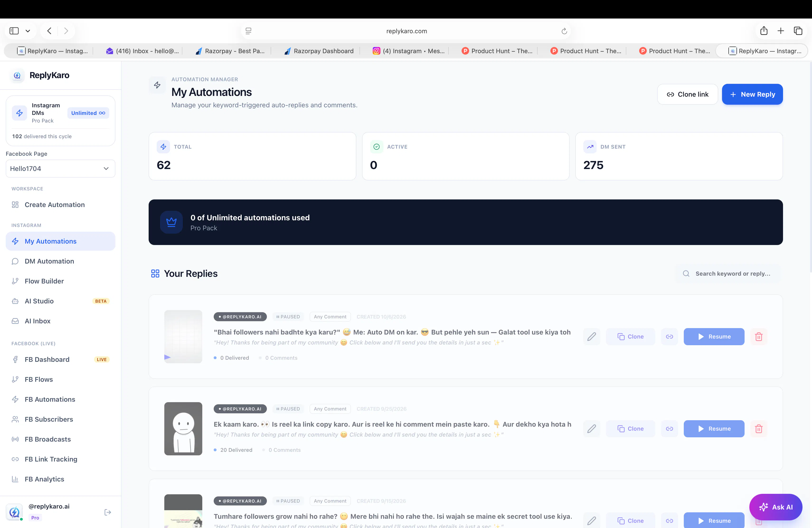The width and height of the screenshot is (812, 528).
Task: Clone the 'Ek kaam karo' reply
Action: tap(631, 429)
